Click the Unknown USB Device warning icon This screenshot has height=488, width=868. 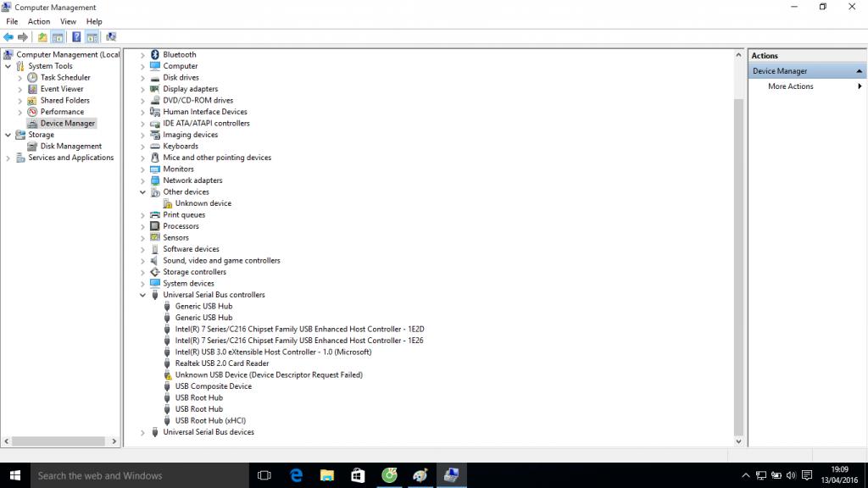(x=167, y=375)
